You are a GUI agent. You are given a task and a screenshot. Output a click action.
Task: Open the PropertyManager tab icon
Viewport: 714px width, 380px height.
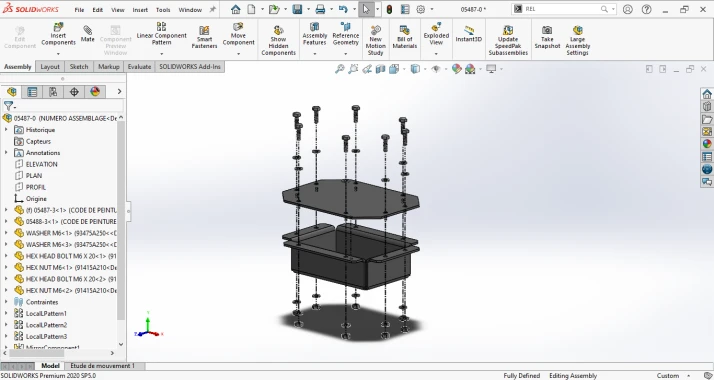32,91
